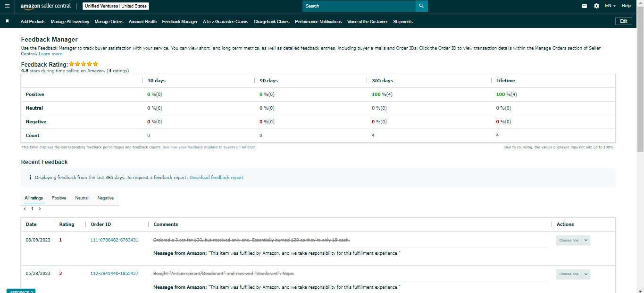Open actions dropdown for order 111-0786482-6783431
This screenshot has height=293, width=644.
[573, 240]
